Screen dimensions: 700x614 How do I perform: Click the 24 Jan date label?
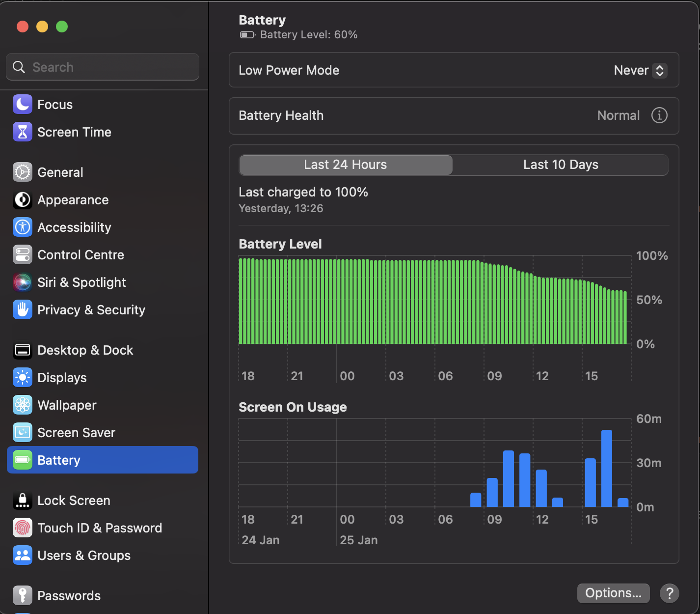click(x=261, y=540)
